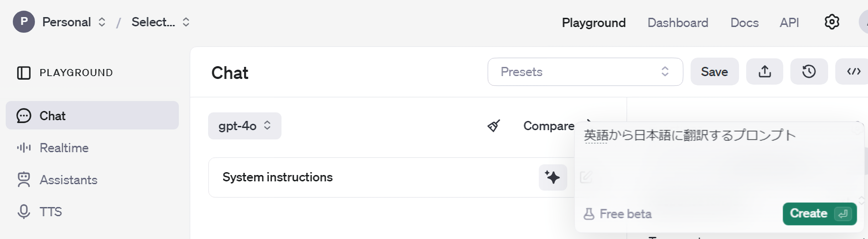Click the Save button

point(714,72)
